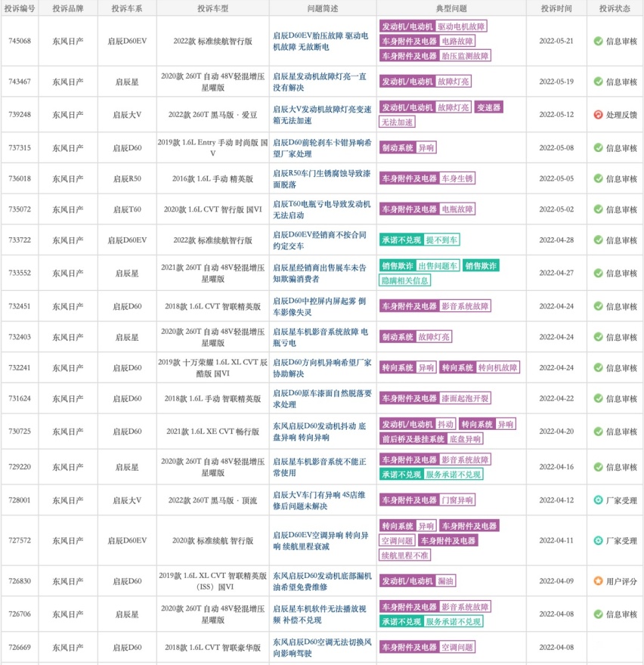Select the '底盘异响' tag

(x=465, y=438)
